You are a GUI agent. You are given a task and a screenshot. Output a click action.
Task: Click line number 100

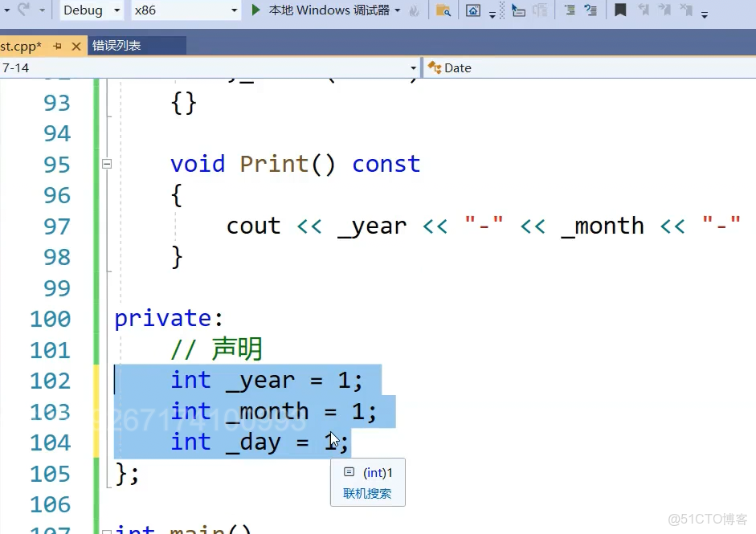click(50, 319)
